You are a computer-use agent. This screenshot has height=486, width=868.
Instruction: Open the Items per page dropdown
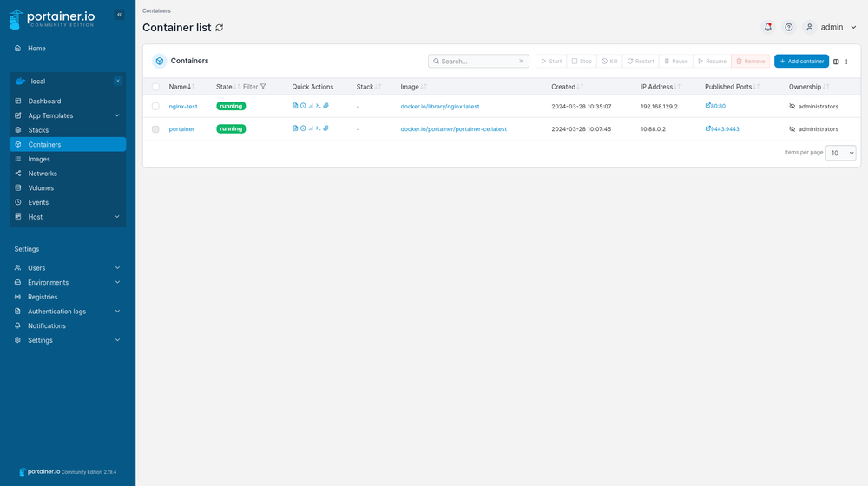click(x=840, y=153)
